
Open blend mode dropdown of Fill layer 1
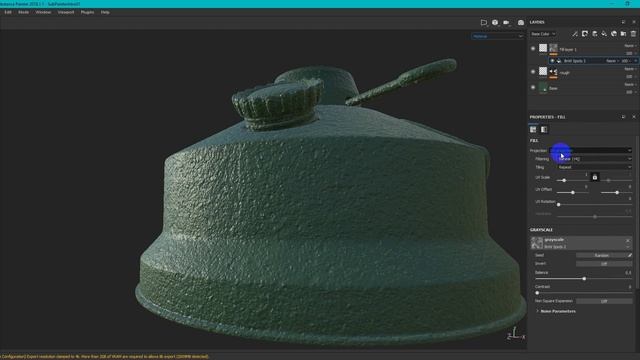click(630, 46)
